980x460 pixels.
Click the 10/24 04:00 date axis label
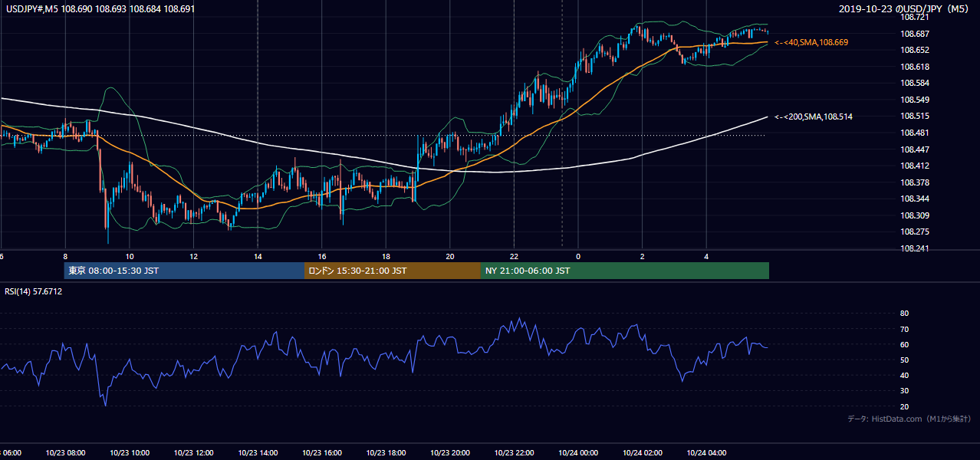(x=706, y=453)
